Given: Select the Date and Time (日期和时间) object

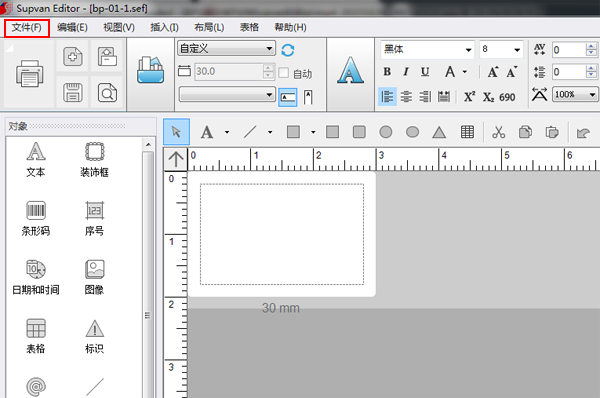Looking at the screenshot, I should (36, 277).
